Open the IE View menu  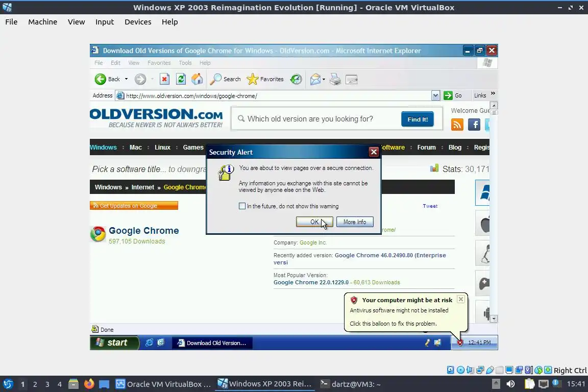point(134,63)
